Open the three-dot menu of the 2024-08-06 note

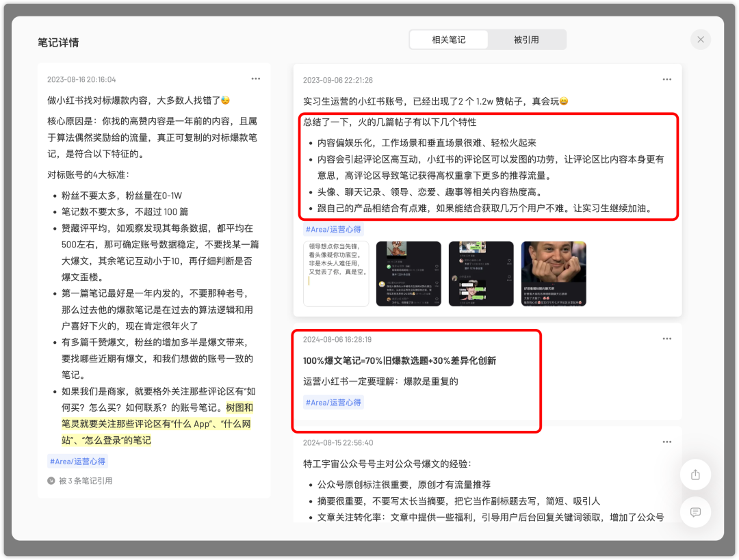(666, 338)
